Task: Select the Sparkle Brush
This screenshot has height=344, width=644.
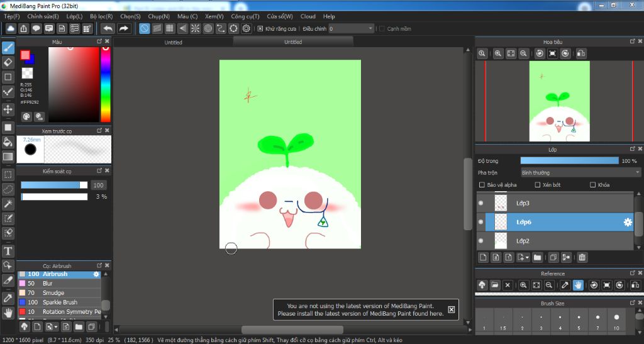Action: (59, 302)
